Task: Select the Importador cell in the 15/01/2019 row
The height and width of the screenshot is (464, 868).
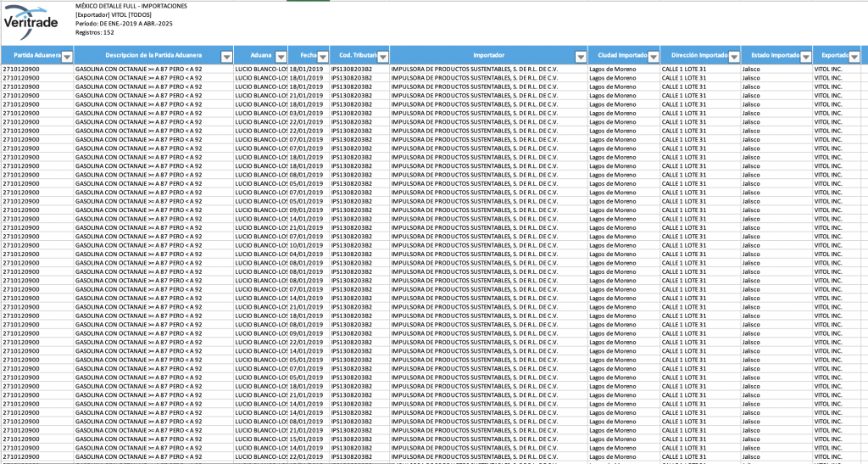Action: coord(489,439)
